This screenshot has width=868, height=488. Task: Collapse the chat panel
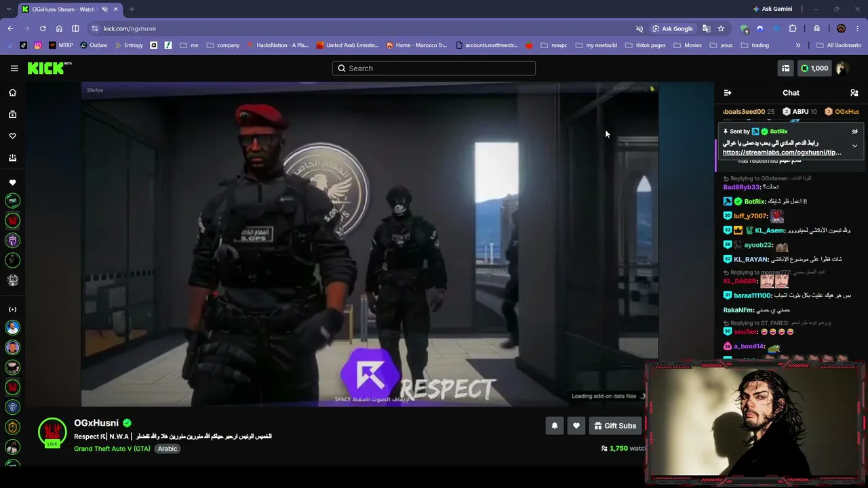(x=728, y=93)
